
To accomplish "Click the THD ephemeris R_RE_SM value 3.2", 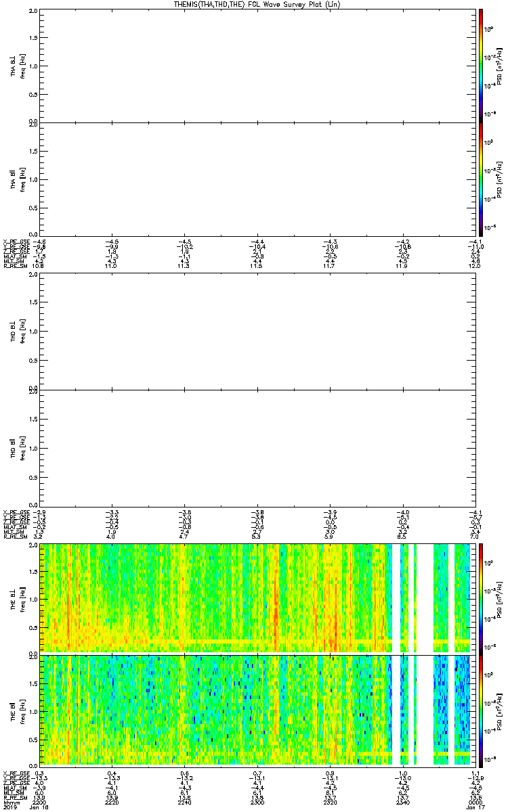I will pos(39,536).
